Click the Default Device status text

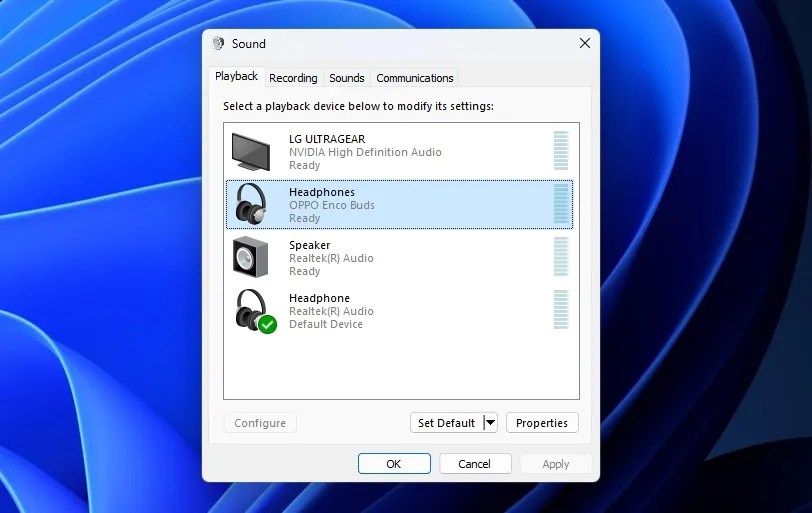pyautogui.click(x=326, y=324)
